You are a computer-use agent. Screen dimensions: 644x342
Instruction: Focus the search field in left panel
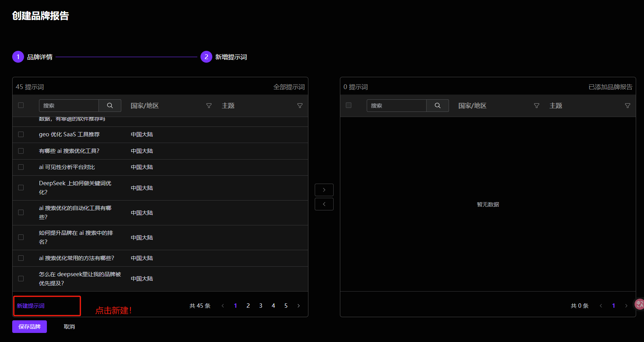point(69,106)
